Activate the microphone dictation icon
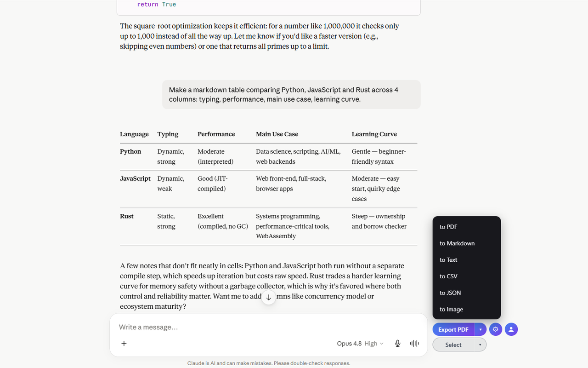Viewport: 588px width, 368px height. click(x=398, y=343)
